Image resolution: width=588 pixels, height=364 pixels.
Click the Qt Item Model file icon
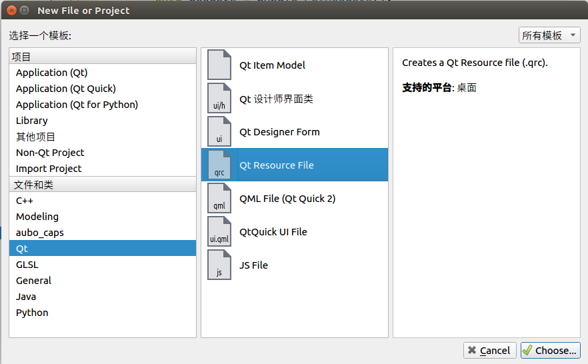(219, 65)
